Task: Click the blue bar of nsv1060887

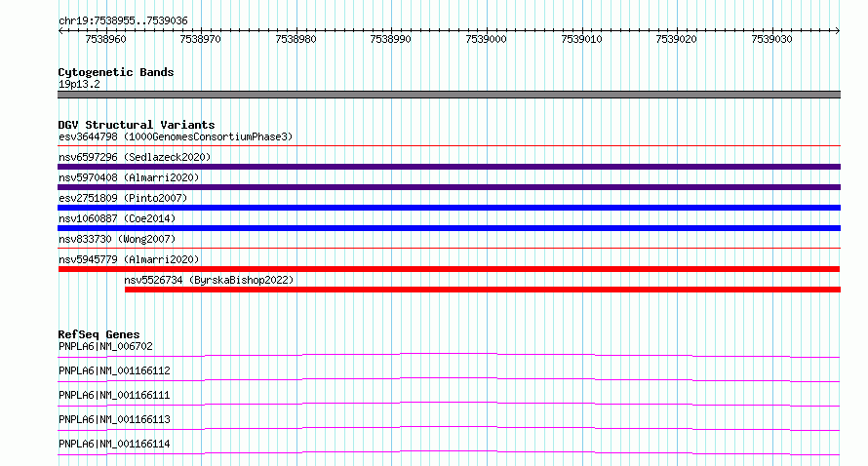Action: pos(449,228)
